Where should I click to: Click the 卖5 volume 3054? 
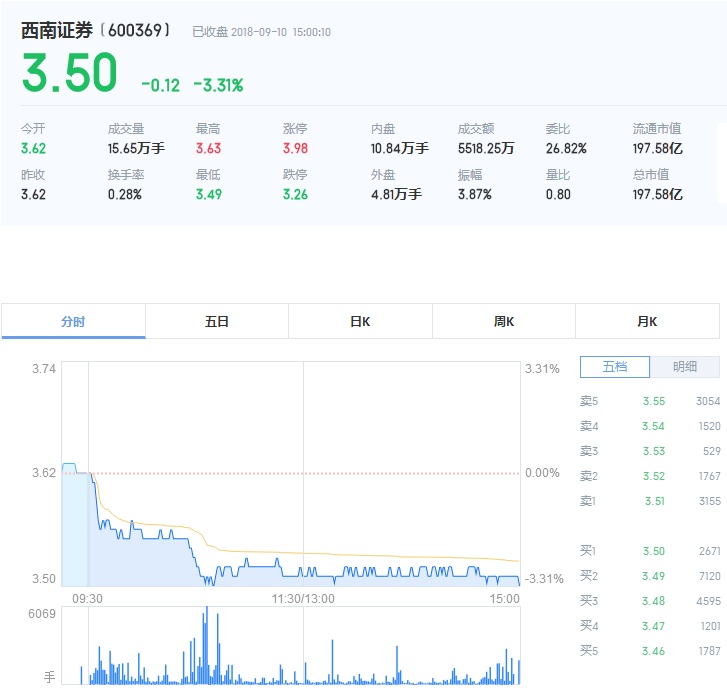708,401
